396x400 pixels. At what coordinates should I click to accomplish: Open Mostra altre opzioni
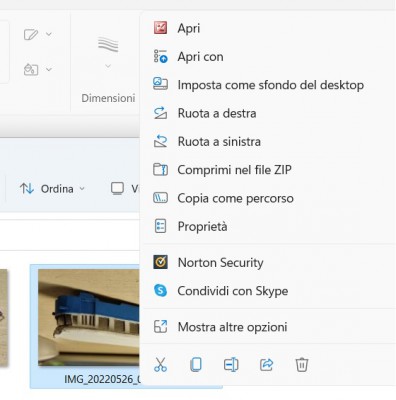coord(268,327)
